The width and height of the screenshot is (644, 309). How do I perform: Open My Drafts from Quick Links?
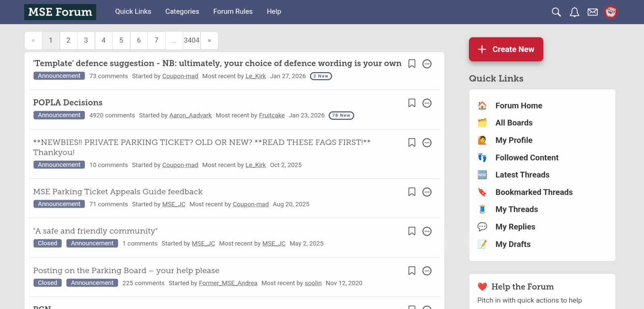(x=513, y=244)
